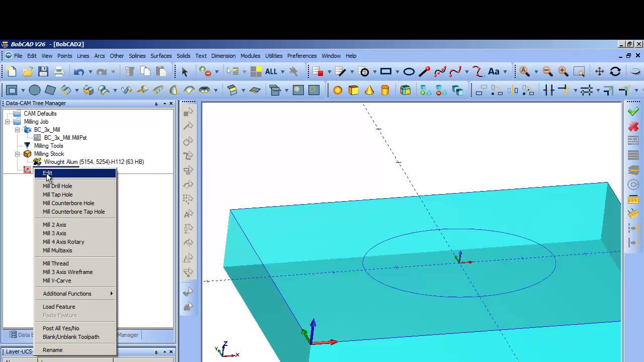Screen dimensions: 644x362
Task: Open the dropdown beside the rectangle tool
Action: click(397, 72)
